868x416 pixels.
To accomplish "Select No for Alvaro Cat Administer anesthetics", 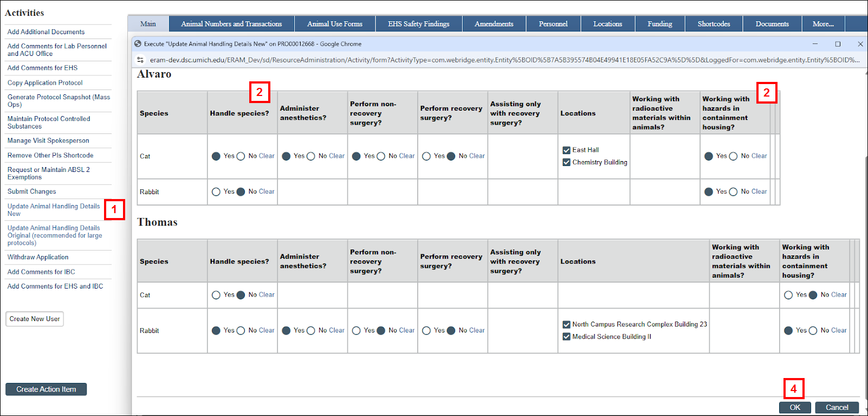I will 311,156.
